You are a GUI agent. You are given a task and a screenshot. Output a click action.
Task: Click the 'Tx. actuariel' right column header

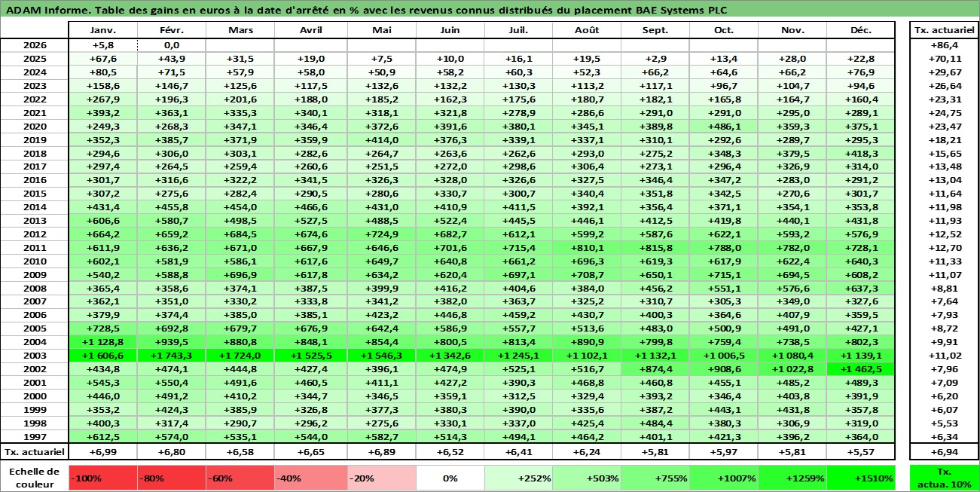tap(944, 30)
